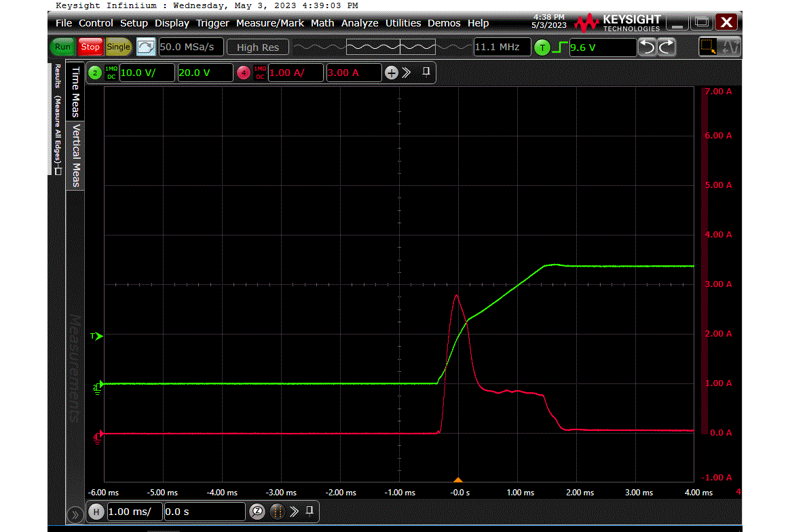Click the add channel plus icon

pos(392,73)
